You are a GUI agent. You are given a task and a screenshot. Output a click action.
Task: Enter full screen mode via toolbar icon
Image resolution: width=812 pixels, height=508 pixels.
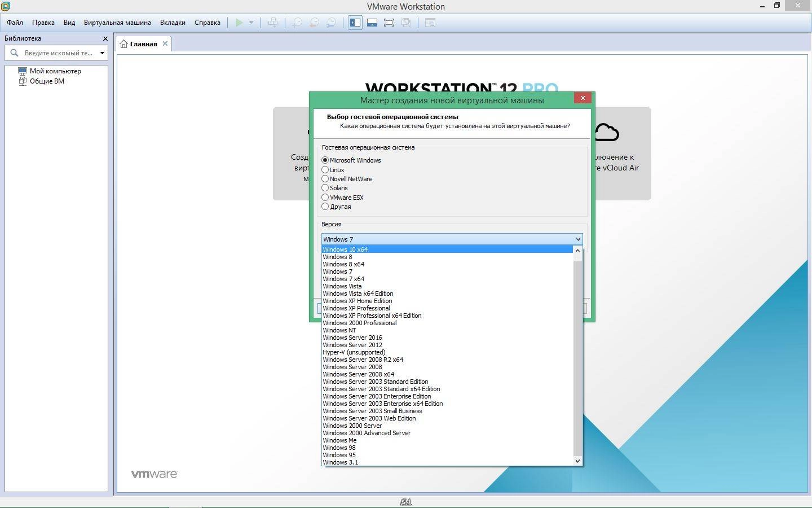click(x=389, y=23)
